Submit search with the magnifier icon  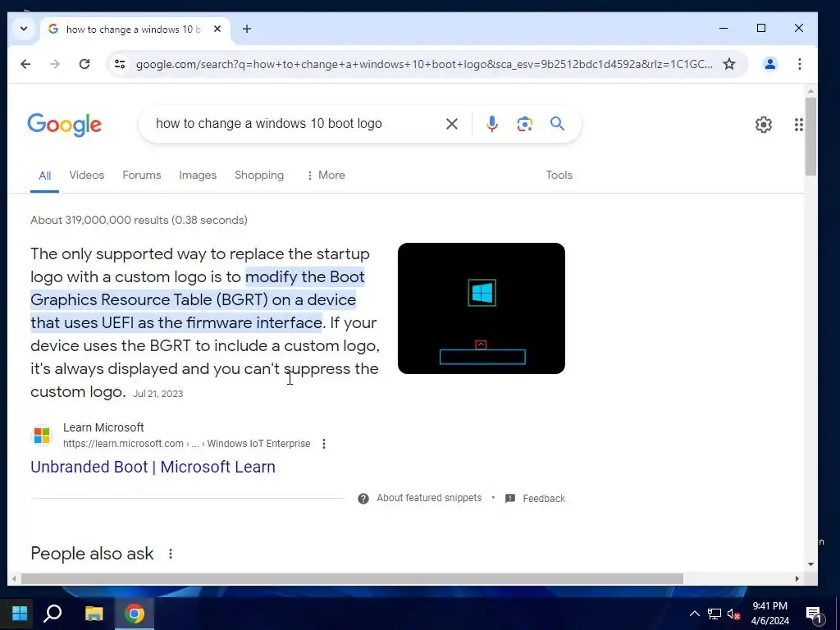pyautogui.click(x=557, y=124)
